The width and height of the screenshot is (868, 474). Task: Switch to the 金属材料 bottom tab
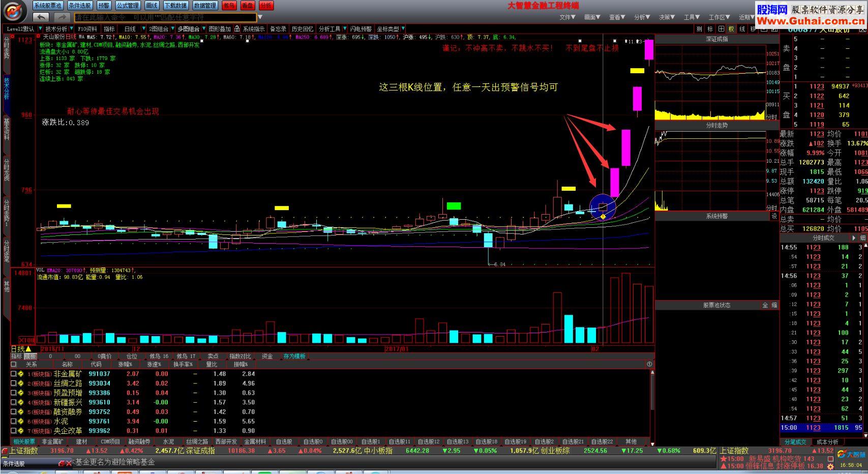pos(255,441)
